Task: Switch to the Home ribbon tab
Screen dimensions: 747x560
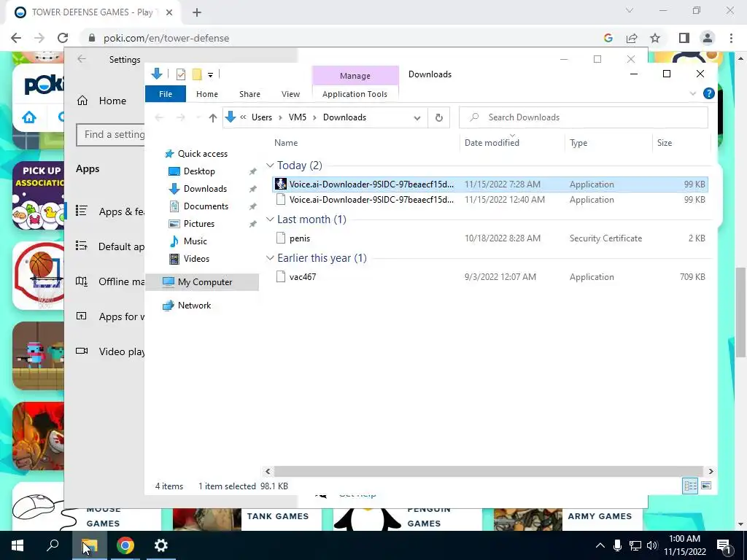Action: pyautogui.click(x=206, y=94)
